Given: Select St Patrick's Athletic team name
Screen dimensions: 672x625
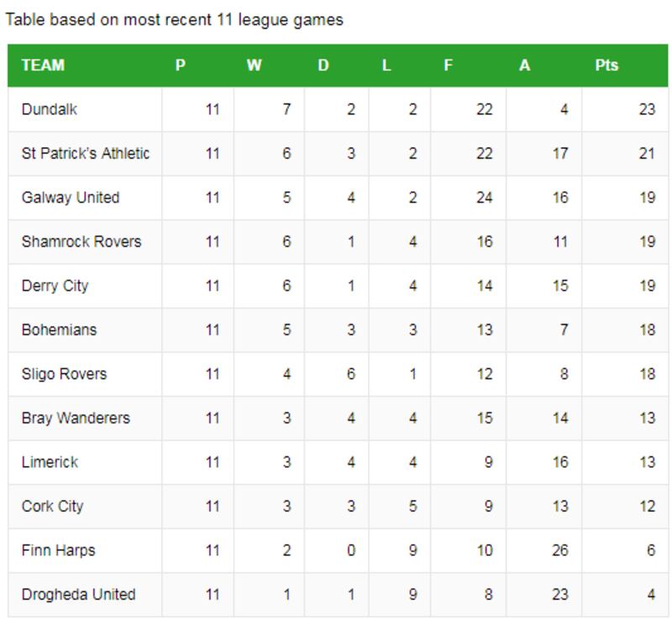Looking at the screenshot, I should point(86,154).
